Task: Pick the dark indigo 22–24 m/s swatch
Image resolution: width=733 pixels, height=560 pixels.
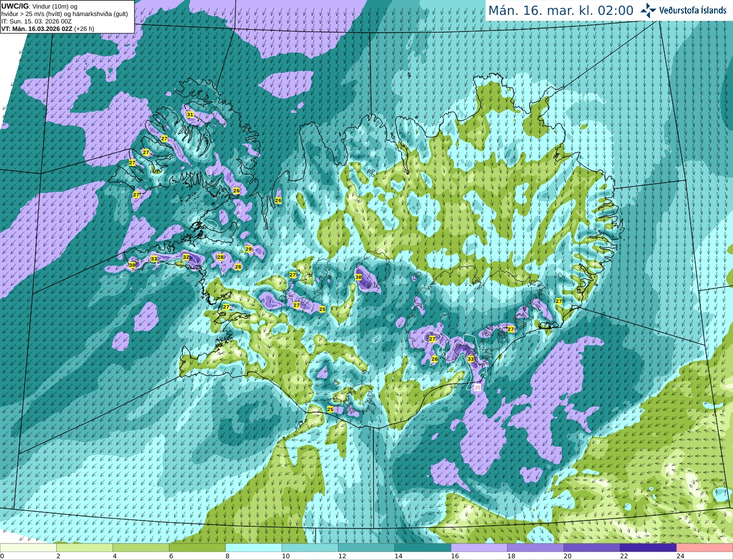Action: click(649, 547)
